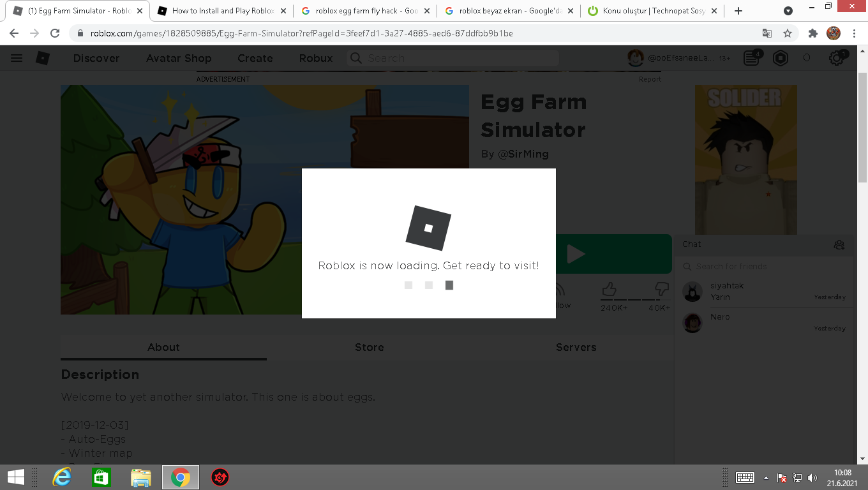Bookmark this page with the star
This screenshot has height=490, width=868.
click(x=788, y=33)
